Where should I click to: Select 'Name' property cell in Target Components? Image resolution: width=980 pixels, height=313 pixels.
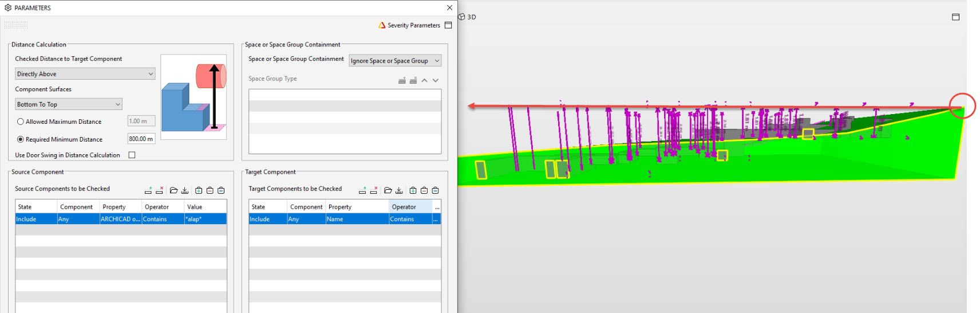[357, 219]
